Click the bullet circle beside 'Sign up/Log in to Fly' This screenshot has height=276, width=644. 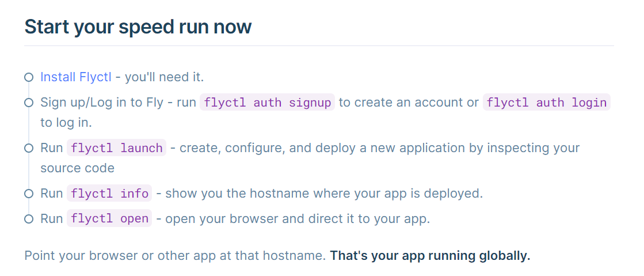click(28, 103)
